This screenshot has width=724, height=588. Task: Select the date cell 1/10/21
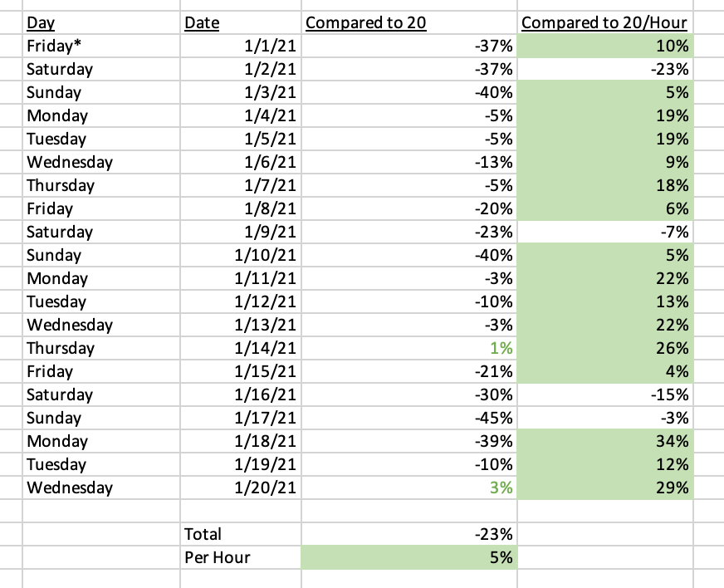click(241, 255)
